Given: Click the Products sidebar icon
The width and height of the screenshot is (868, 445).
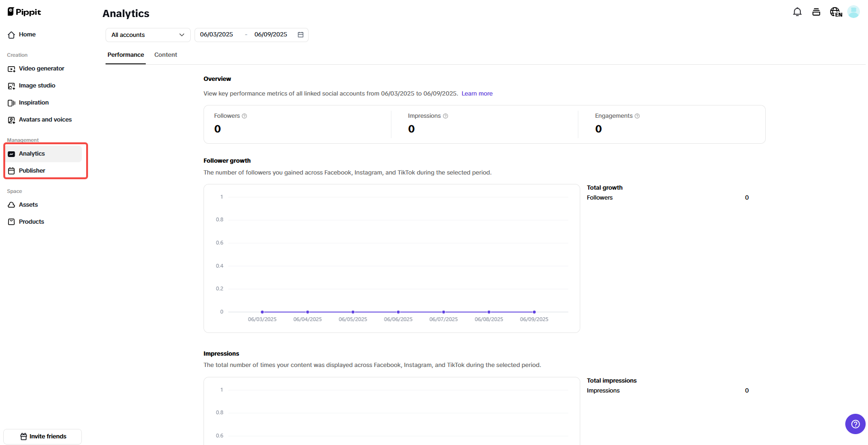Looking at the screenshot, I should [x=11, y=222].
